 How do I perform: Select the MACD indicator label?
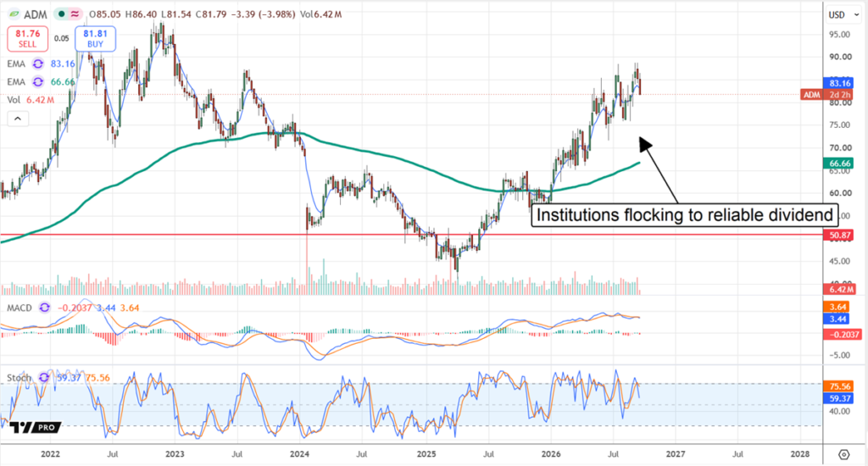[19, 308]
